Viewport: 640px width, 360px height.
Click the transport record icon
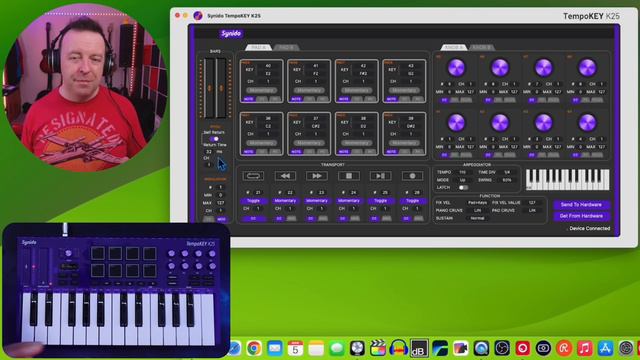point(412,176)
